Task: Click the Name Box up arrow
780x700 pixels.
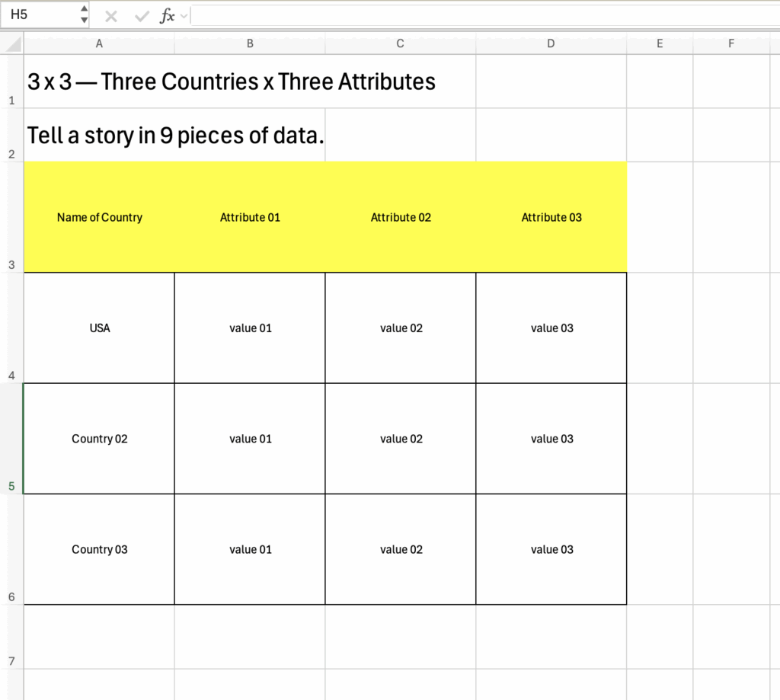Action: (x=84, y=9)
